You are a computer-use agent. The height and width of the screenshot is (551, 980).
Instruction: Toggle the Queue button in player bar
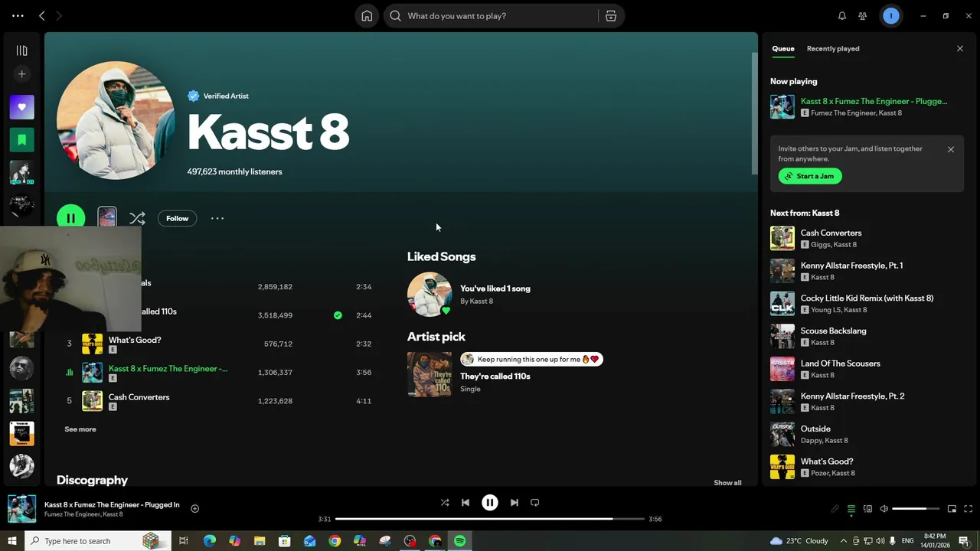[851, 509]
